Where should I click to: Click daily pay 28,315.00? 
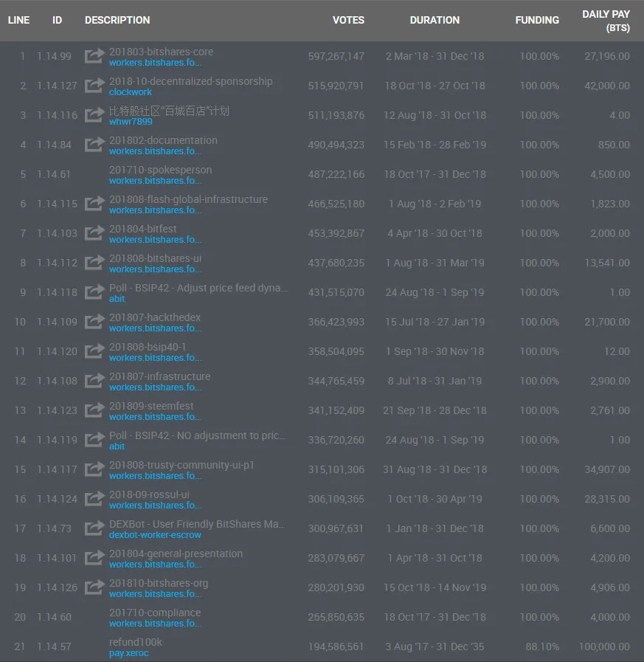[x=607, y=499]
